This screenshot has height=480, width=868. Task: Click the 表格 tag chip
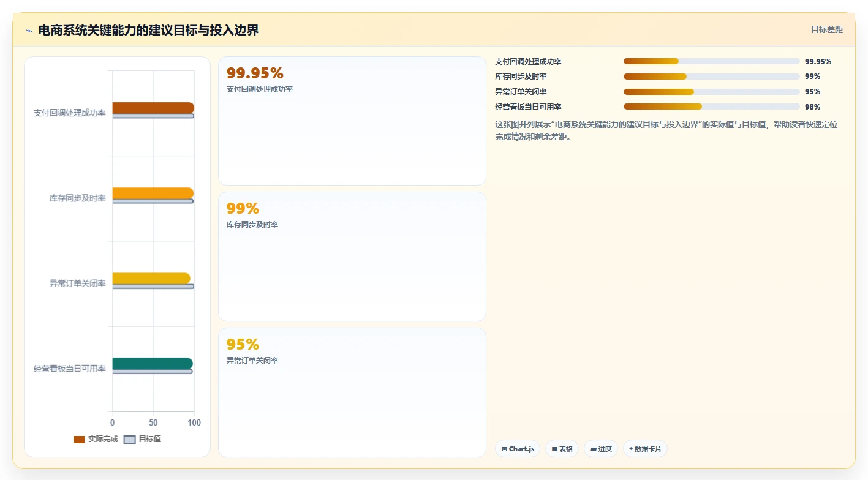(562, 449)
